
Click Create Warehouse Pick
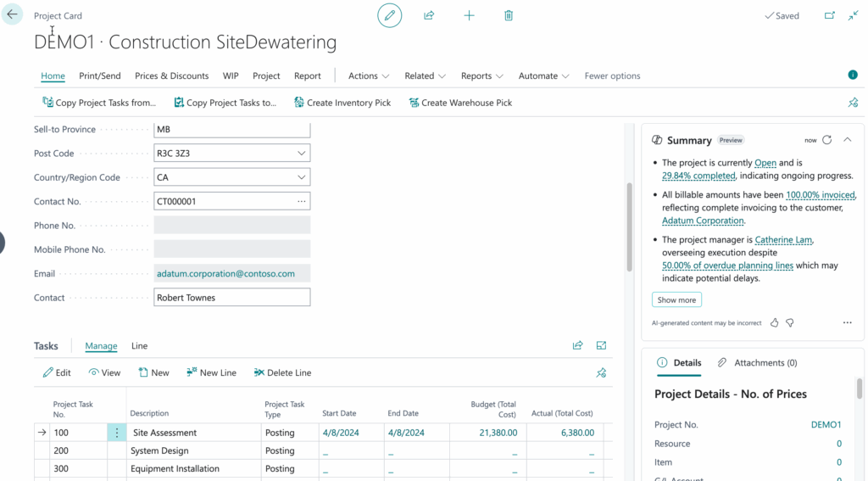click(x=460, y=103)
